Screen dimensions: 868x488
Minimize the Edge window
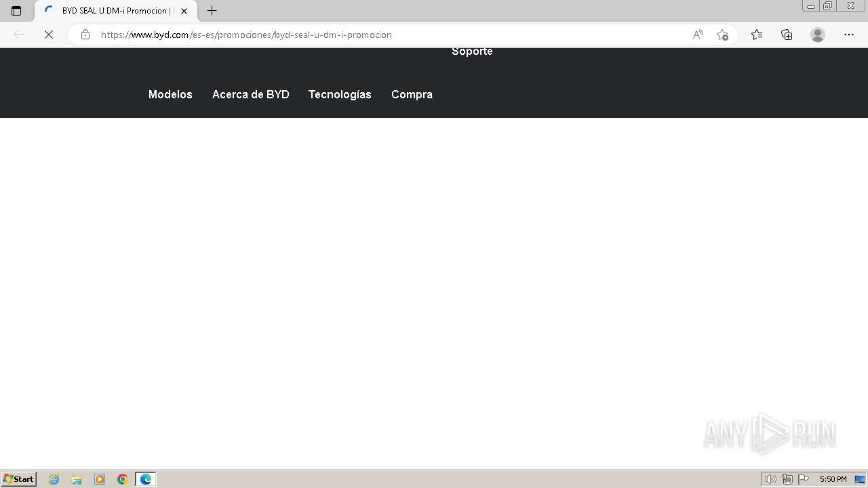[x=811, y=6]
